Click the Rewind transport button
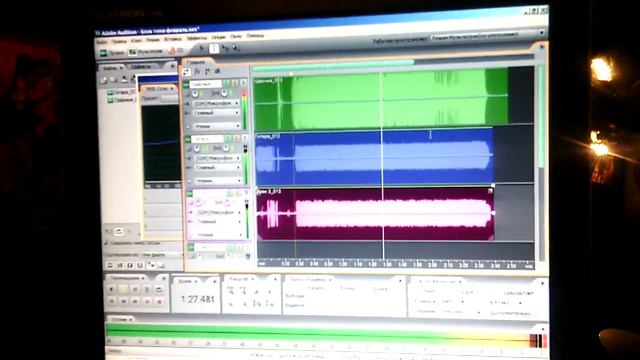640x360 pixels. pyautogui.click(x=123, y=301)
